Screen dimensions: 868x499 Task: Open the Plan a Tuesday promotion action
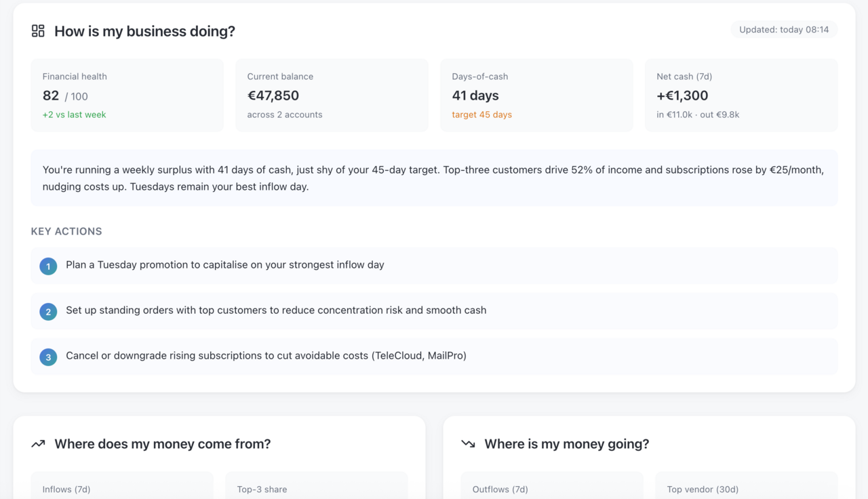[x=225, y=265]
